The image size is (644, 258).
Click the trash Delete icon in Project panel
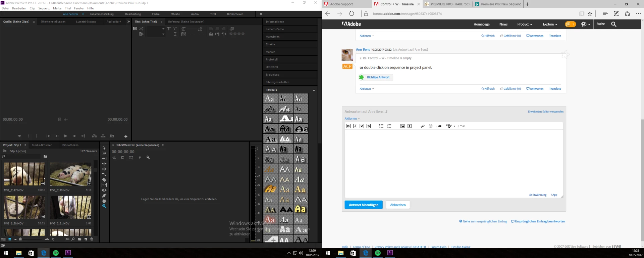pos(92,239)
